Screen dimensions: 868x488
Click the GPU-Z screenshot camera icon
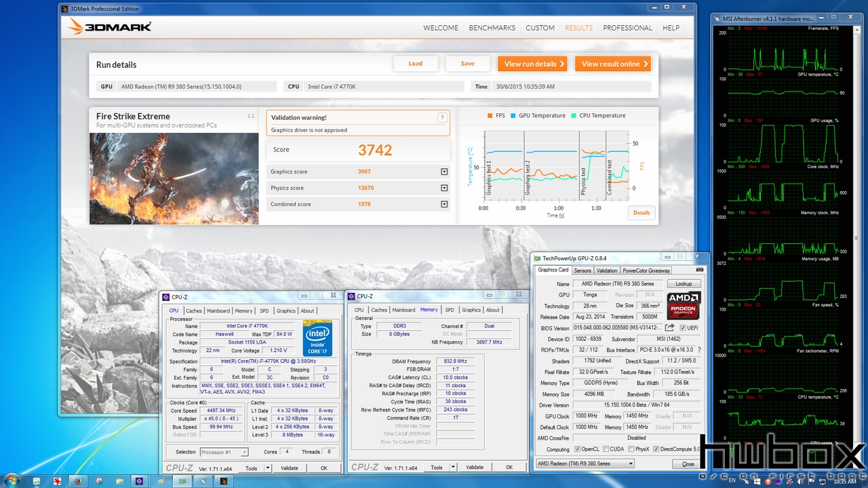coord(700,270)
